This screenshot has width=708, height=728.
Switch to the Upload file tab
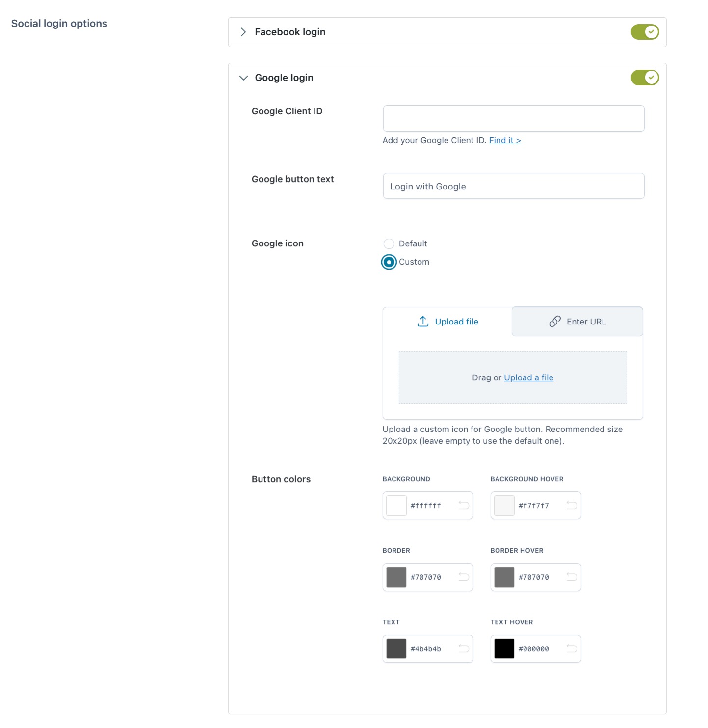pos(447,322)
